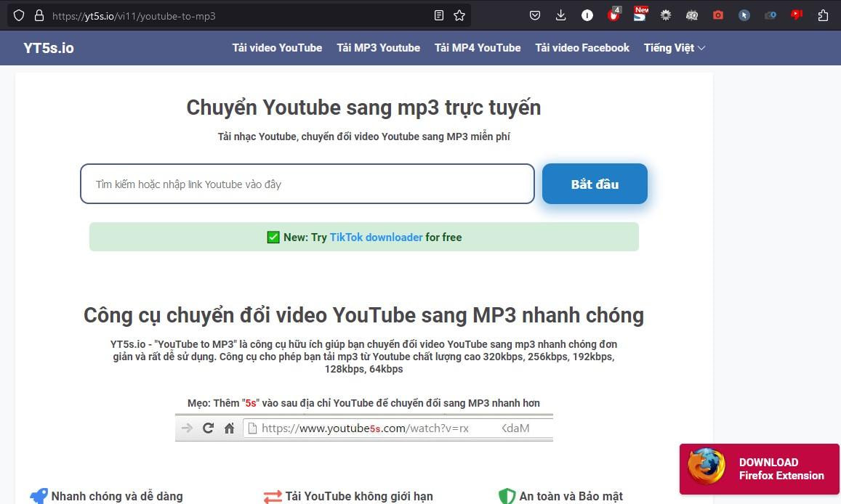Image resolution: width=841 pixels, height=504 pixels.
Task: Click the text "Tải YouTube không giới hạn"
Action: coord(359,497)
